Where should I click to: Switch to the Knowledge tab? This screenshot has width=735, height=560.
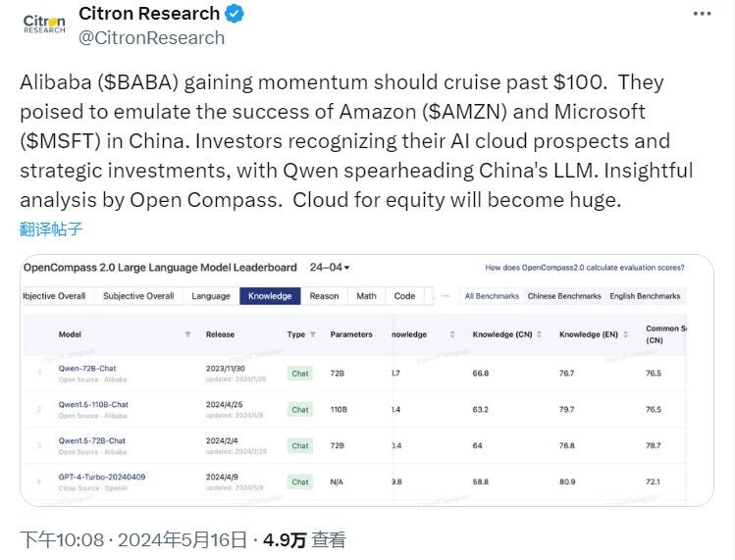(x=270, y=296)
